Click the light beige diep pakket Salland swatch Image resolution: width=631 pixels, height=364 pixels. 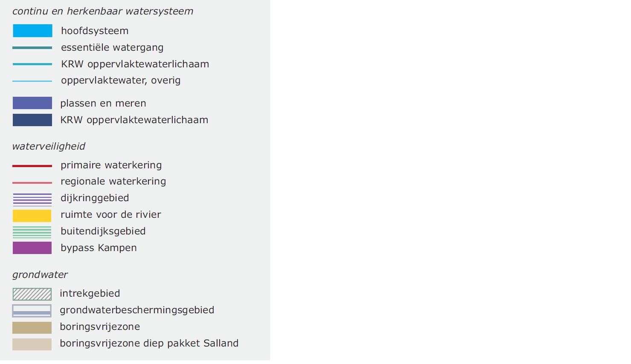(x=32, y=344)
